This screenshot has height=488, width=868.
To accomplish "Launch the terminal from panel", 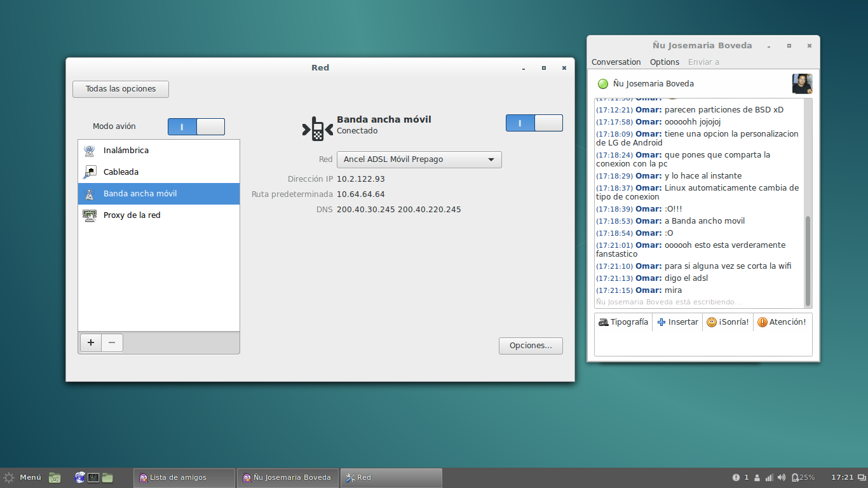I will tap(93, 477).
